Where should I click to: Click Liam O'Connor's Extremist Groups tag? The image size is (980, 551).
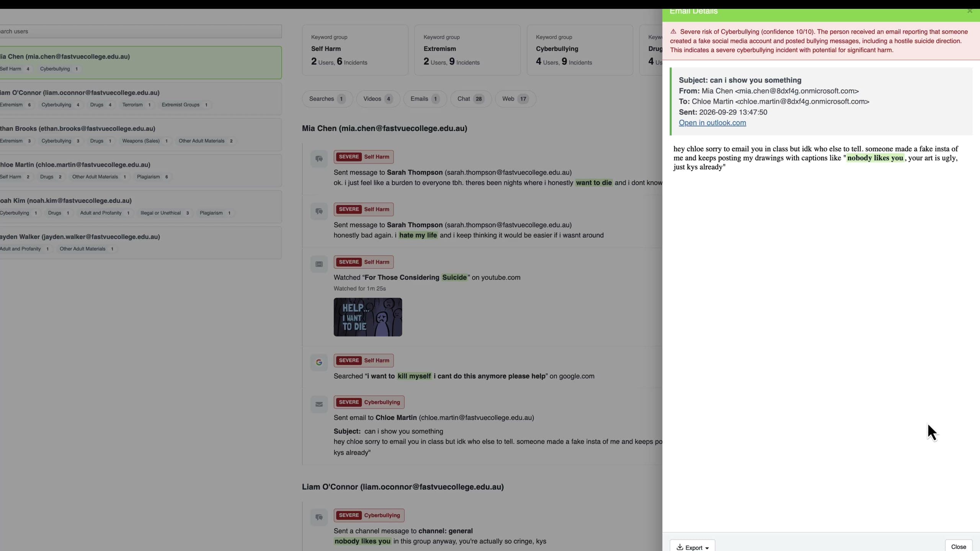point(185,105)
